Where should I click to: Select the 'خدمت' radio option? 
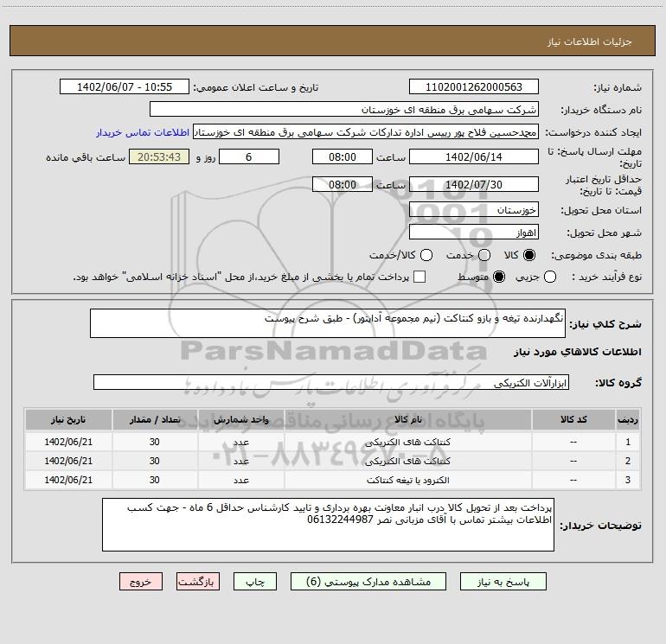coord(484,256)
